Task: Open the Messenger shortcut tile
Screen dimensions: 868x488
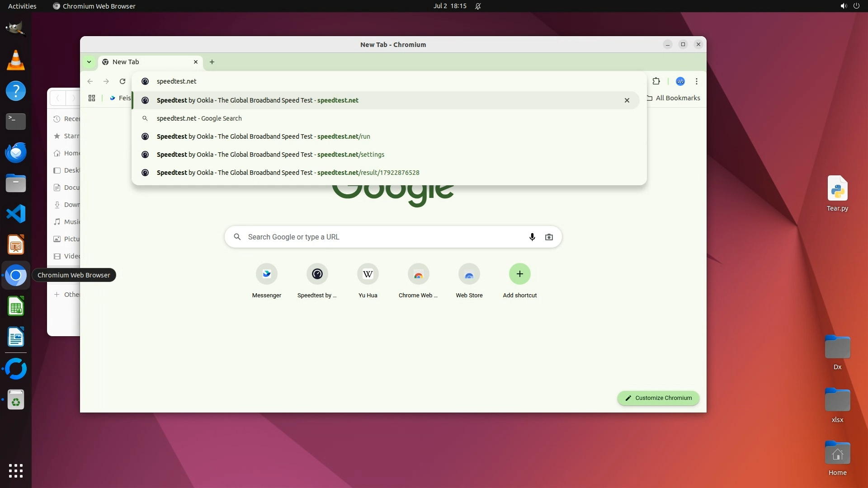Action: tap(266, 274)
